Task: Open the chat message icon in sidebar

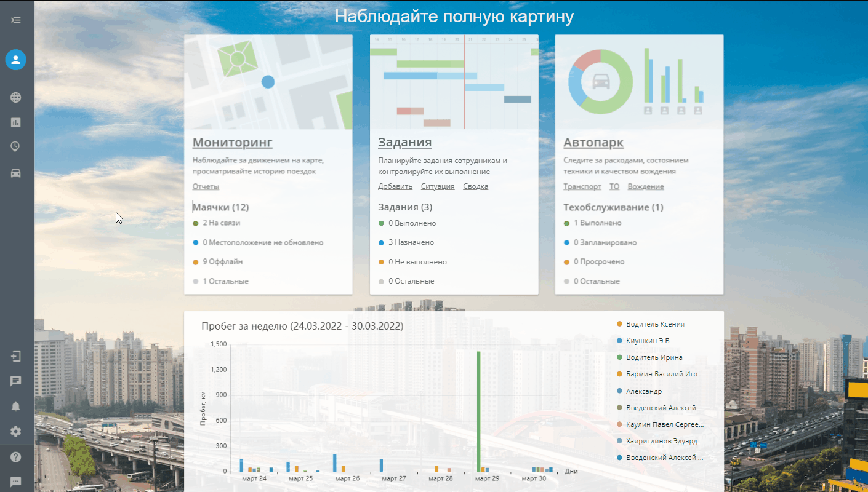Action: pos(16,381)
